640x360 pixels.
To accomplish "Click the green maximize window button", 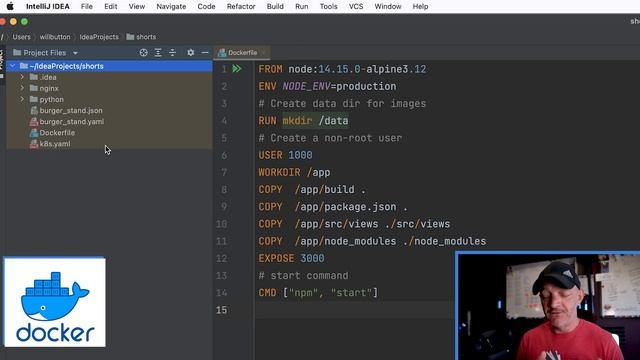I will (24, 21).
